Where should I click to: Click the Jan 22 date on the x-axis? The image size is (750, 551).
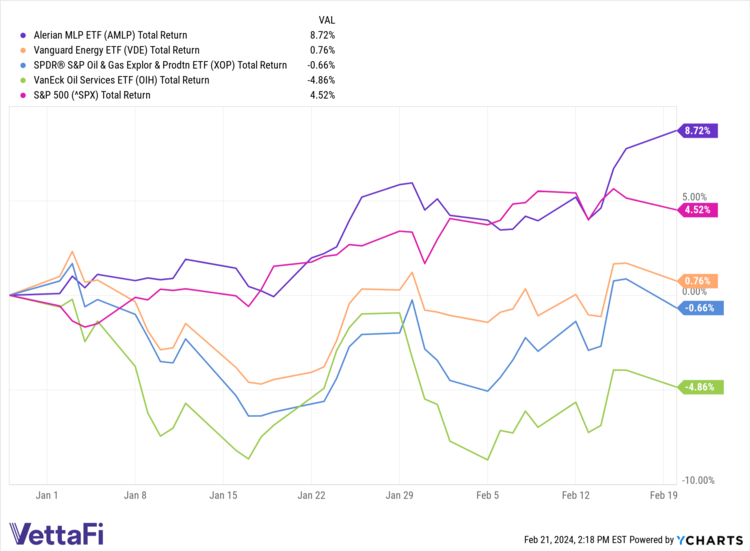[x=312, y=495]
